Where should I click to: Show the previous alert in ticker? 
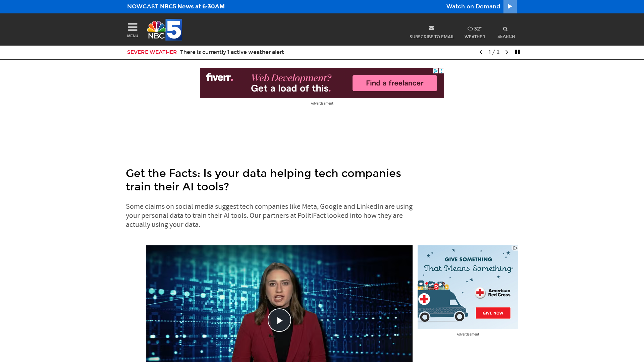(x=481, y=52)
